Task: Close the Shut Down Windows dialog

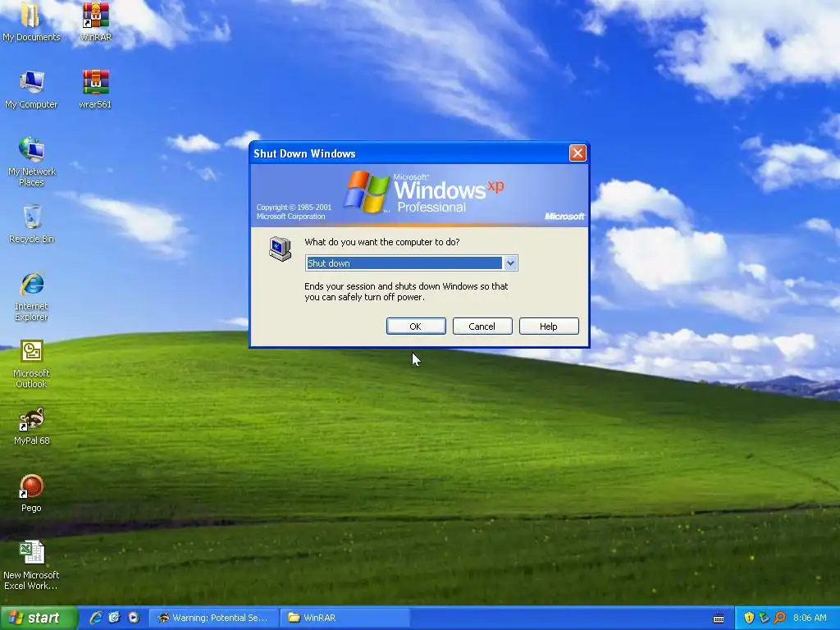Action: click(577, 153)
